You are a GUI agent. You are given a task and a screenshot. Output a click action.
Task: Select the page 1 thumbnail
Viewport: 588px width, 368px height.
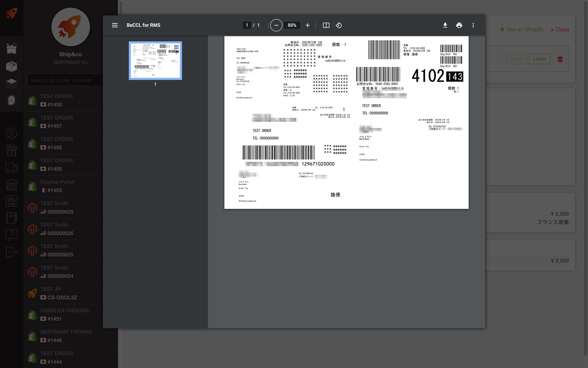coord(155,61)
